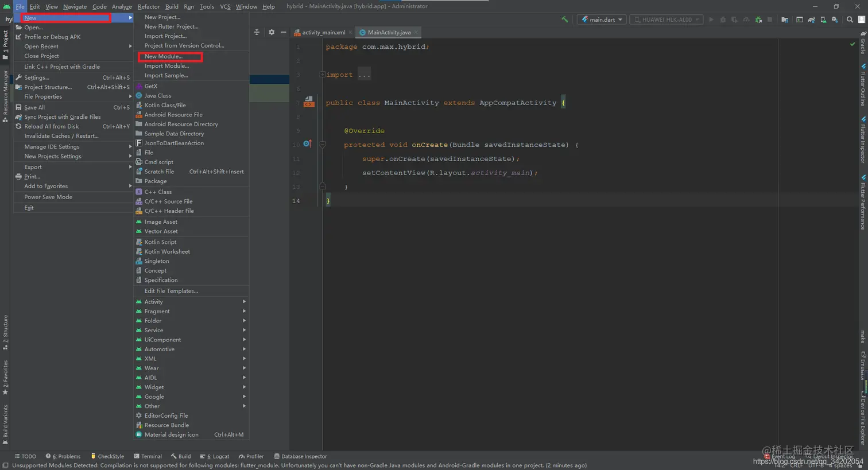The image size is (868, 470).
Task: Open the Build tool window at bottom
Action: [x=181, y=456]
